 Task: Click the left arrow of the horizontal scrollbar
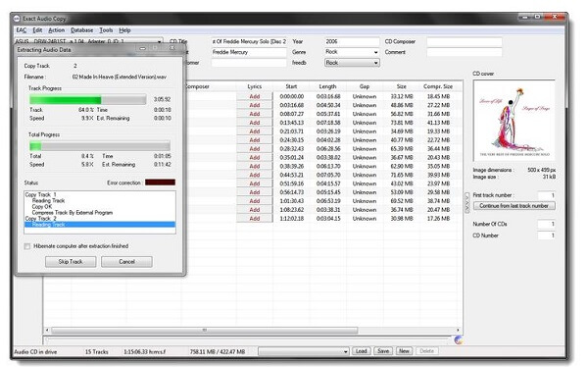tap(47, 330)
